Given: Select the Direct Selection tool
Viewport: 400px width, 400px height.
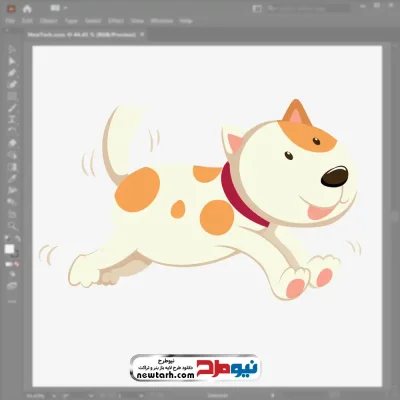Looking at the screenshot, I should [x=12, y=61].
